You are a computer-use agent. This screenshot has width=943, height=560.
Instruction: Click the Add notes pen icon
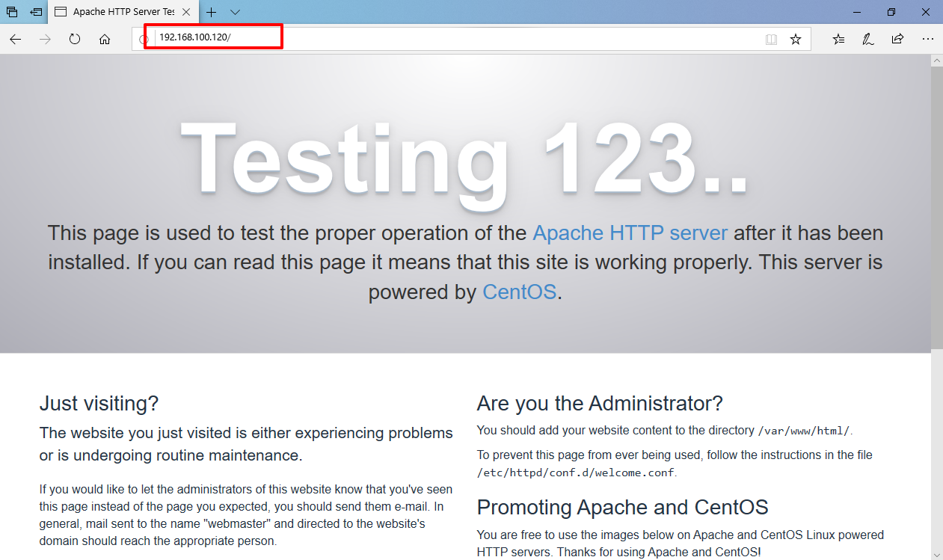[x=868, y=40]
